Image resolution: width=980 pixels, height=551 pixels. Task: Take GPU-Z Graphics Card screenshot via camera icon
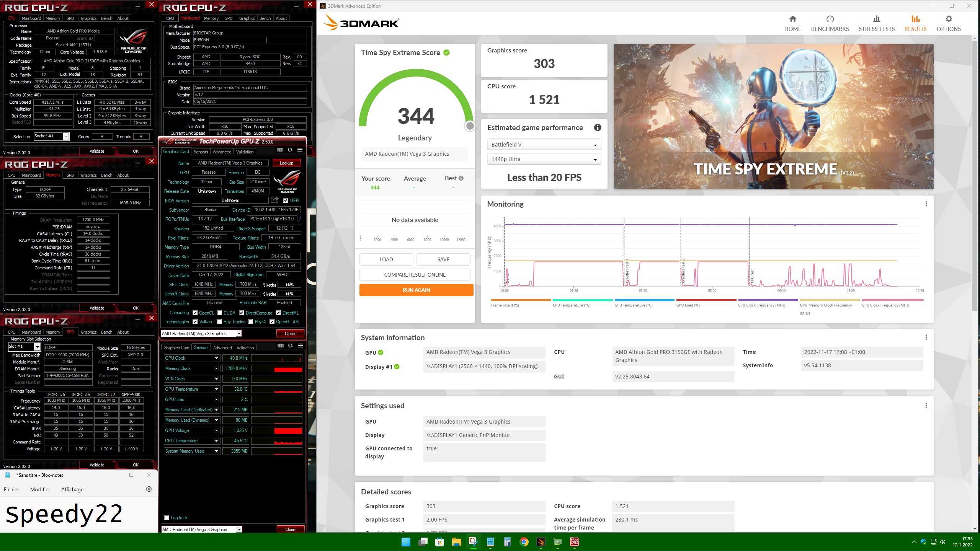(x=280, y=150)
